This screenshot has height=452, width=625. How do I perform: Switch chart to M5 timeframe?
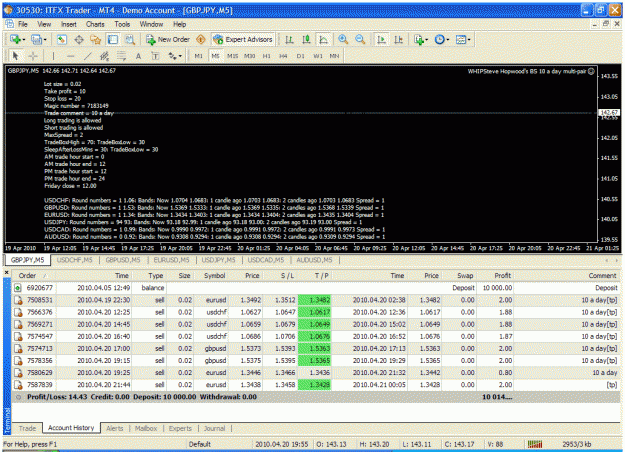click(x=215, y=56)
